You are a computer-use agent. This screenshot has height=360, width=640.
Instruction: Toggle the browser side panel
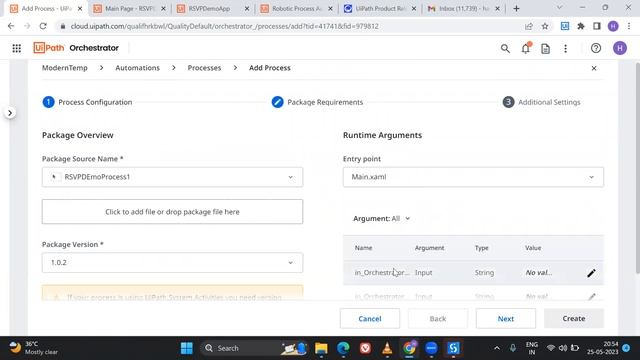pyautogui.click(x=597, y=26)
